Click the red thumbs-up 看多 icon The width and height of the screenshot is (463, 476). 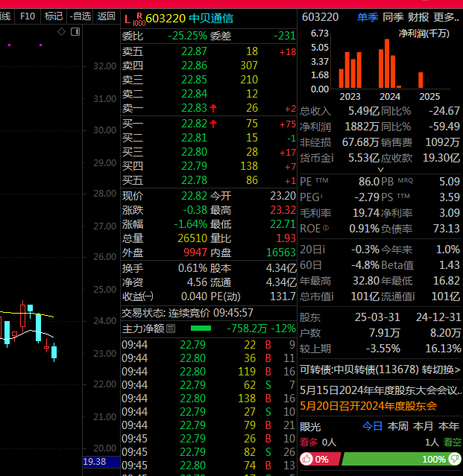tap(306, 459)
